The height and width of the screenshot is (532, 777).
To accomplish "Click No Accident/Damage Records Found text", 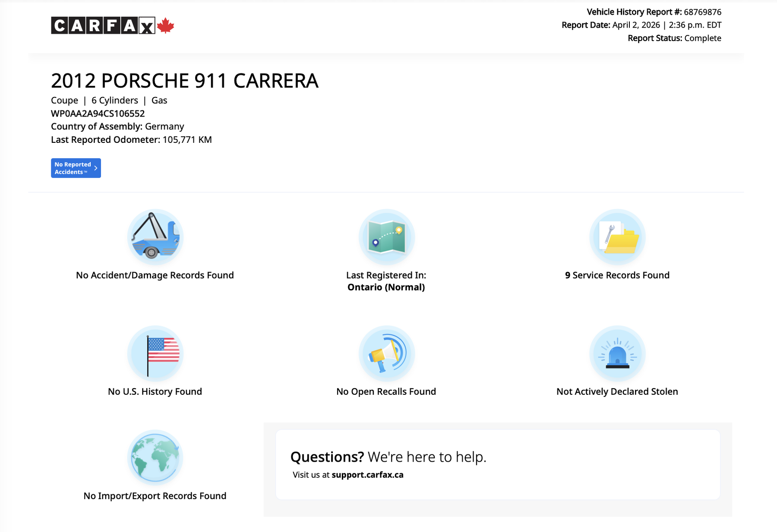I will pyautogui.click(x=155, y=275).
